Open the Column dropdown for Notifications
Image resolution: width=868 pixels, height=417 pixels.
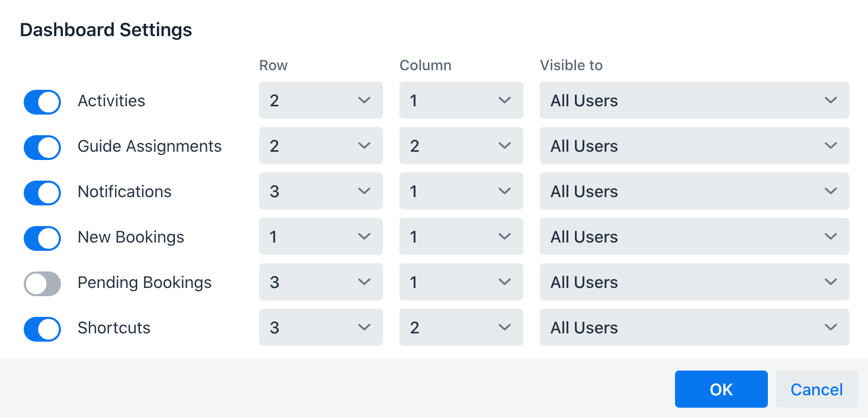click(x=461, y=191)
